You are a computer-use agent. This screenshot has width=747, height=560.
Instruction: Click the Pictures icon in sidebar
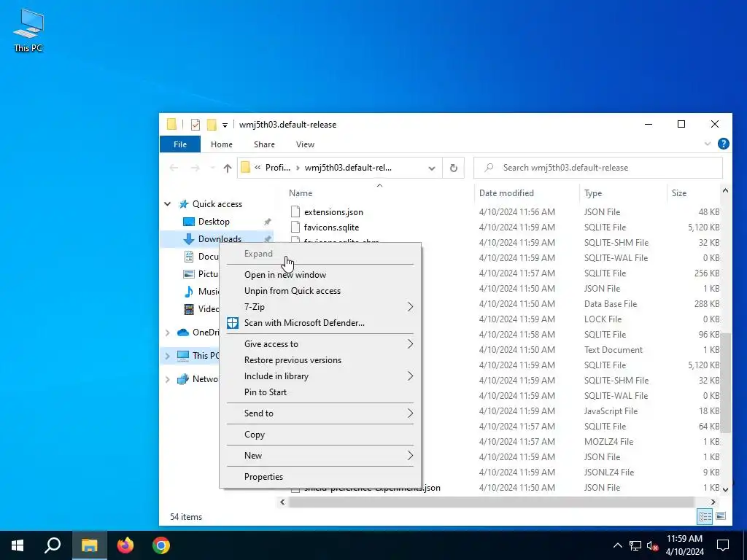[x=189, y=274]
